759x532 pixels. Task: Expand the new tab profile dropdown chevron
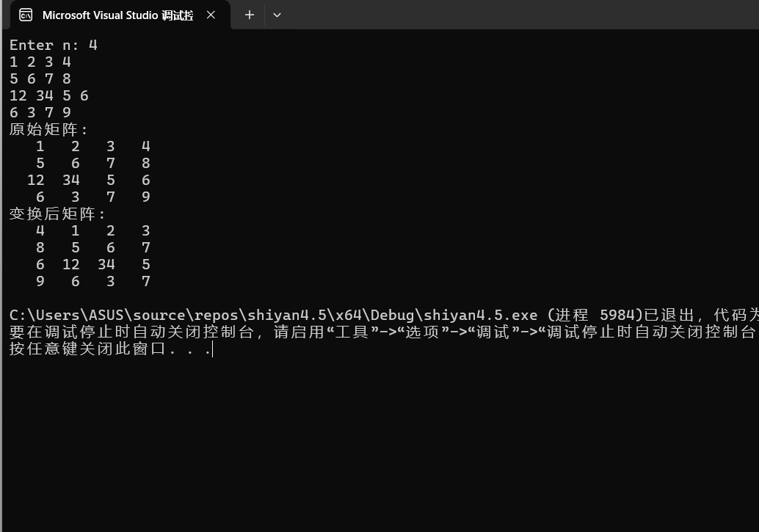pyautogui.click(x=277, y=15)
